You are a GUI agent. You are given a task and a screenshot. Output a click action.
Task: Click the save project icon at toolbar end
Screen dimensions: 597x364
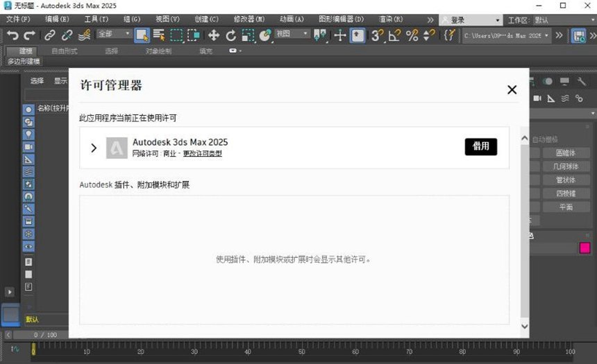(x=578, y=36)
